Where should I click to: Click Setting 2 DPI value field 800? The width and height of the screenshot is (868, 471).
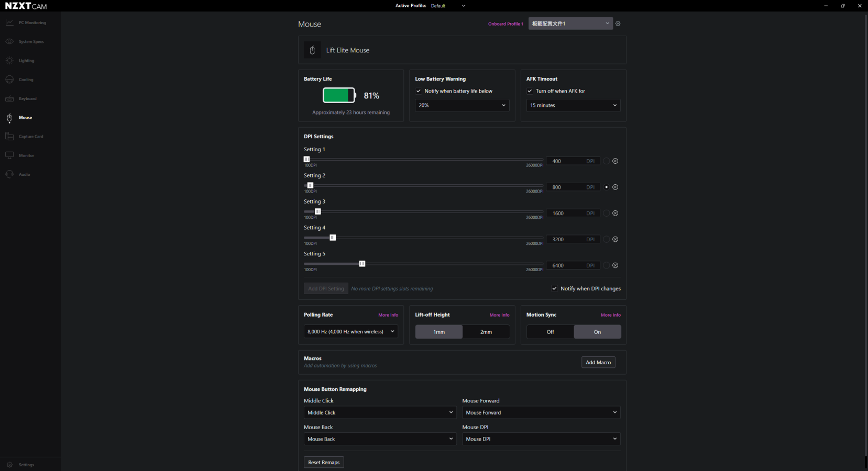[x=573, y=187]
